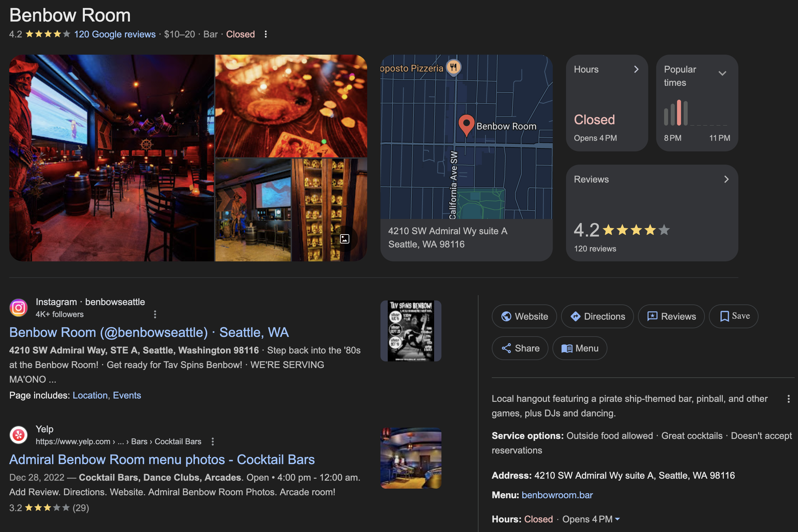Save this place with Save button
This screenshot has width=798, height=532.
733,316
